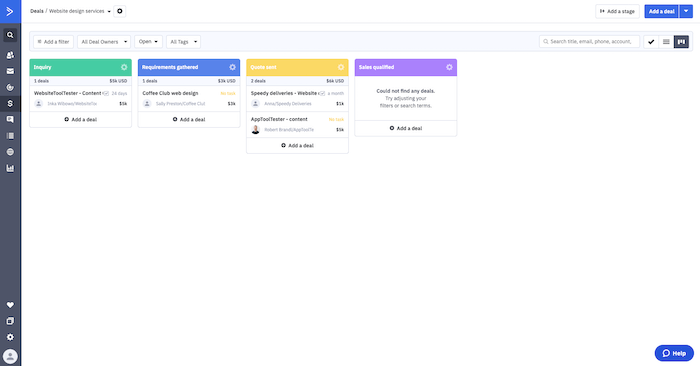Click No task label on Coffee Club deal

(x=228, y=93)
